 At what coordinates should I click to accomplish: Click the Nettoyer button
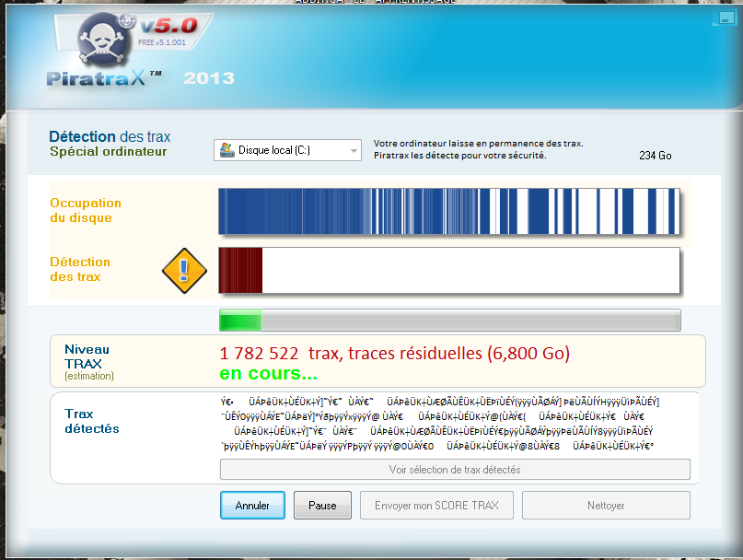[606, 506]
